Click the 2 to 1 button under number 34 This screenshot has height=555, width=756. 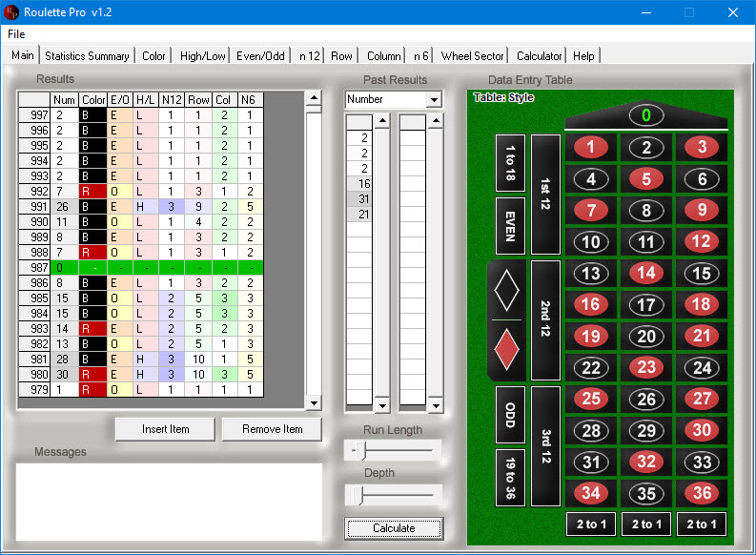[591, 524]
